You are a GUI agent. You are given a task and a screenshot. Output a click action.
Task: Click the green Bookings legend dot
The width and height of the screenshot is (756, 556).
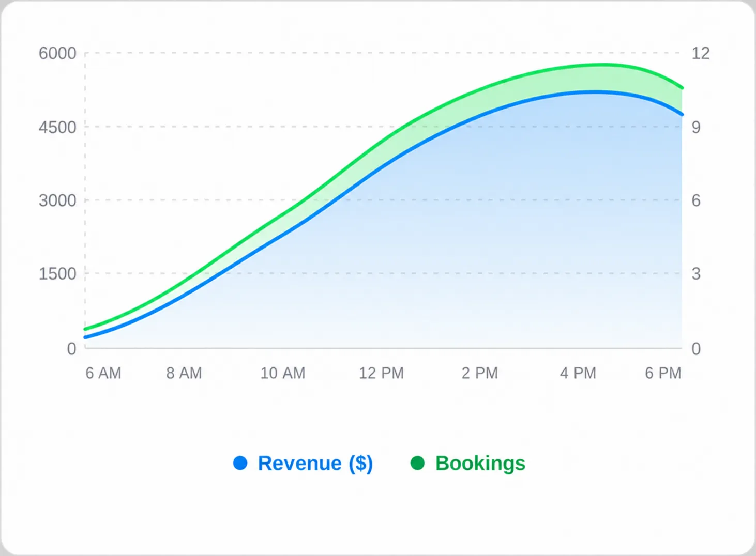point(417,463)
